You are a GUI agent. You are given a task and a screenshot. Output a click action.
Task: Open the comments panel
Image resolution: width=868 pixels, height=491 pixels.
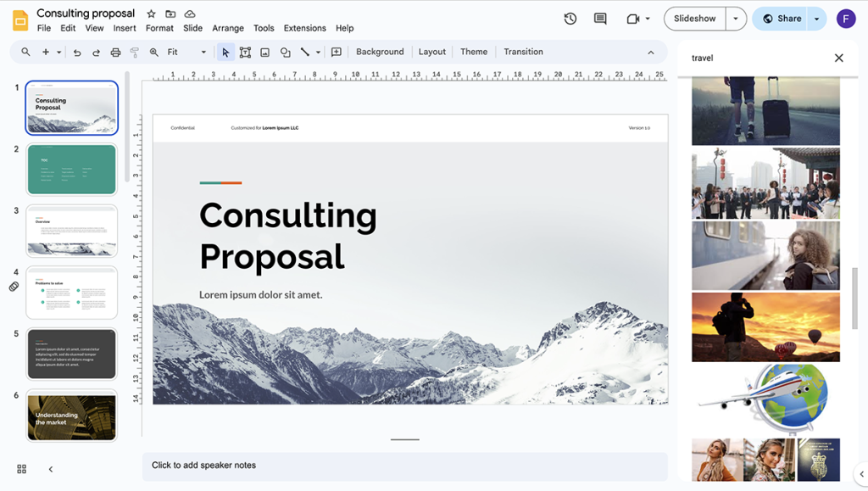pyautogui.click(x=599, y=18)
